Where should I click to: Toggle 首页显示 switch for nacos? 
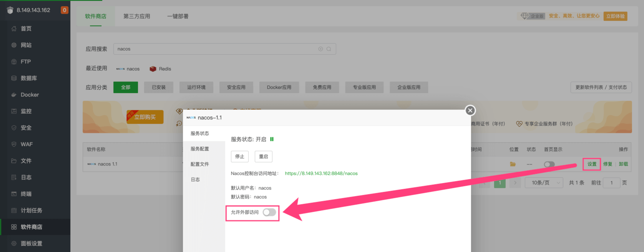[549, 164]
